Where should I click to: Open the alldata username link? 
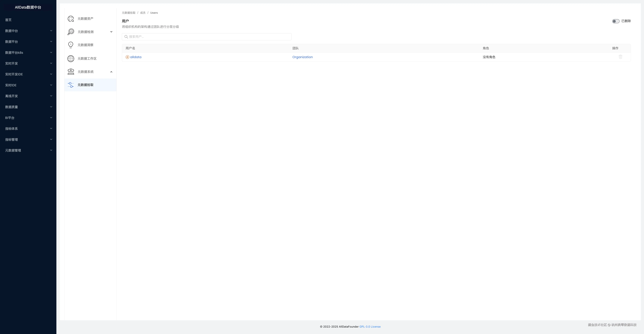point(136,57)
